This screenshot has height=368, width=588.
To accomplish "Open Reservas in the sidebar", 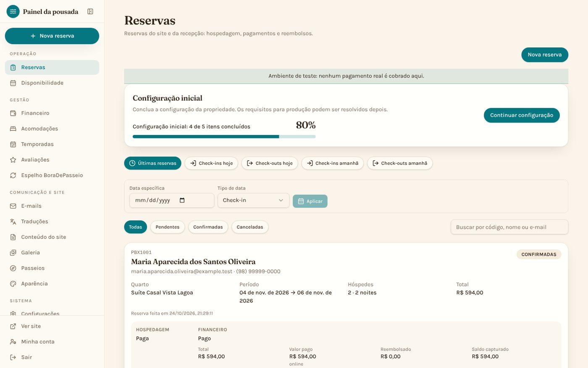I will tap(52, 67).
